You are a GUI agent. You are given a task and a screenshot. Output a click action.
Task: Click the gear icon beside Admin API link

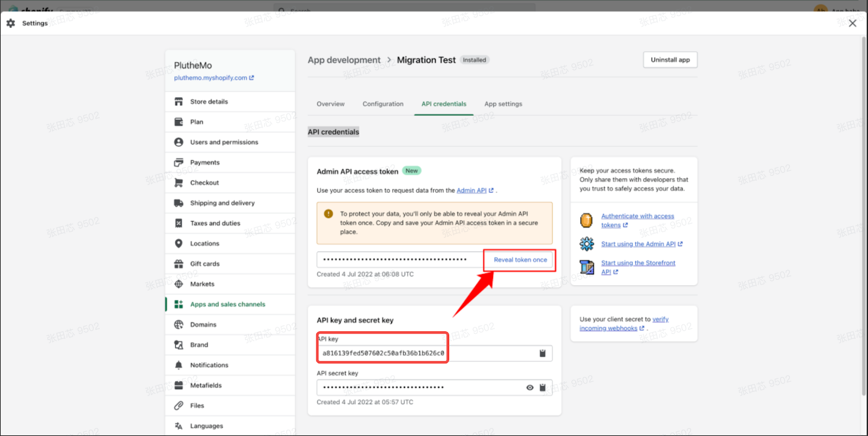coord(586,244)
